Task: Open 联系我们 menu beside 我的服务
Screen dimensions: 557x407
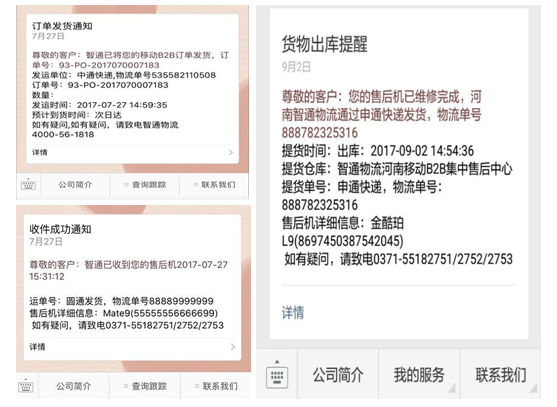Action: (501, 375)
